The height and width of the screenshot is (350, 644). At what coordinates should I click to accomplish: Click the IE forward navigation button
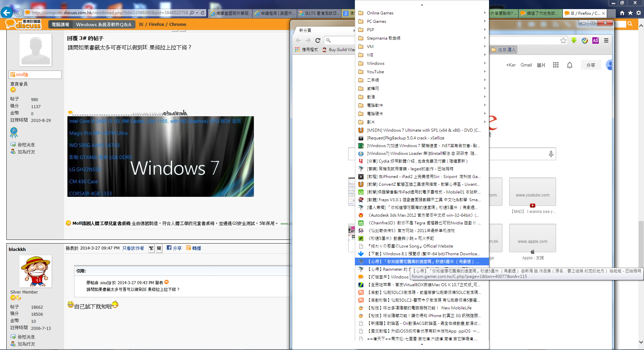tap(18, 13)
